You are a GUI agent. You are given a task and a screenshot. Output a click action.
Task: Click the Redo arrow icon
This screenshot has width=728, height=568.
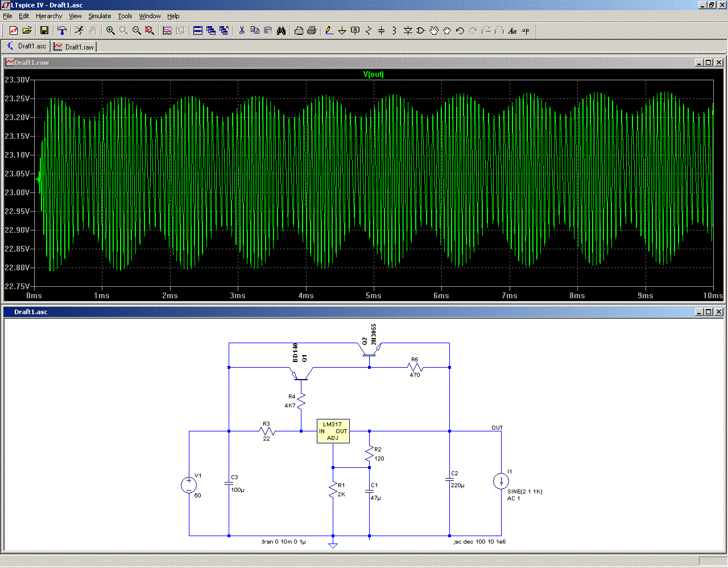[x=473, y=31]
